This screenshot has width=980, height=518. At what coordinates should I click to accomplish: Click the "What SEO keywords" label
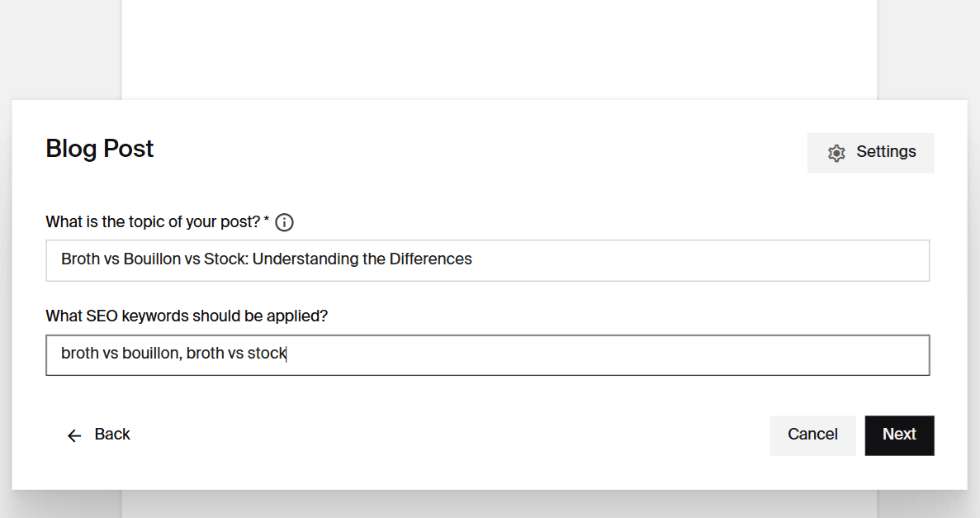pyautogui.click(x=187, y=316)
